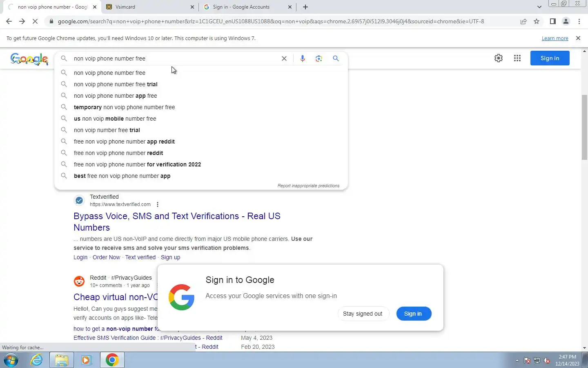Click the browser back arrow

coord(9,21)
